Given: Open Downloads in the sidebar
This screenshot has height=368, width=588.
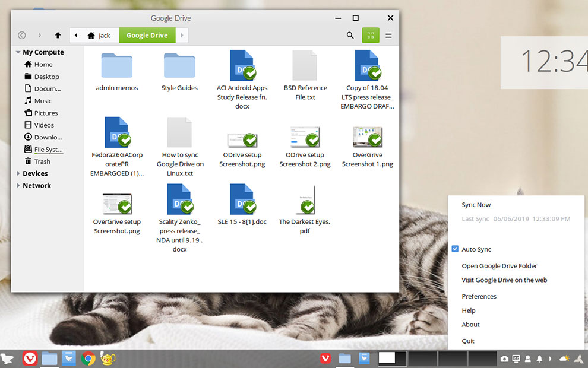Looking at the screenshot, I should 43,137.
